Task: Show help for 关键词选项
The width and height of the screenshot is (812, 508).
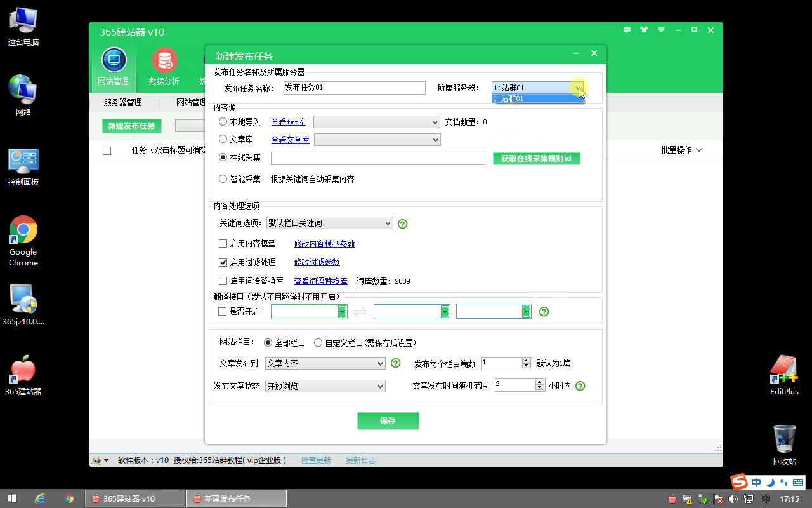Action: pyautogui.click(x=402, y=224)
